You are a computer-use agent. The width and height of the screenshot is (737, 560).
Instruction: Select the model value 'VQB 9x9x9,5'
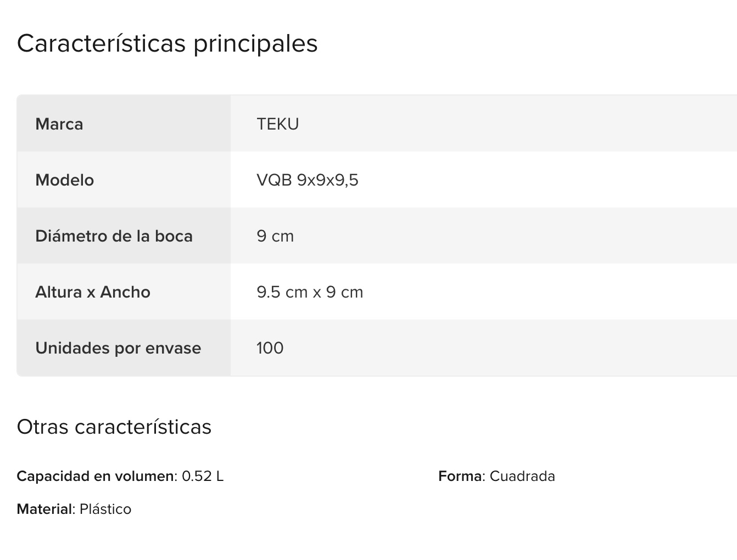307,180
